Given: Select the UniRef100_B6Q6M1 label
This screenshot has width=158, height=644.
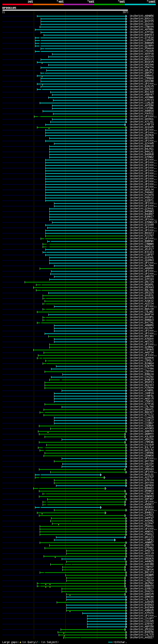Looking at the screenshot, I should point(142,285).
